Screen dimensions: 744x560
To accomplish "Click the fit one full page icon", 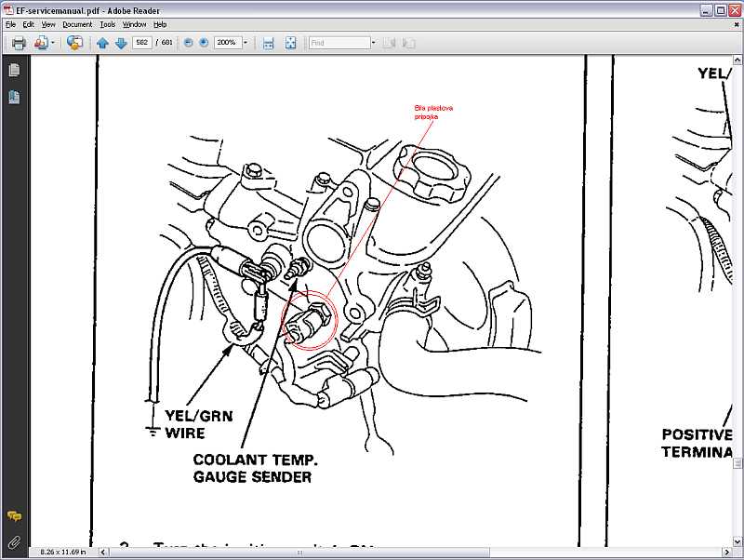I will pos(290,43).
